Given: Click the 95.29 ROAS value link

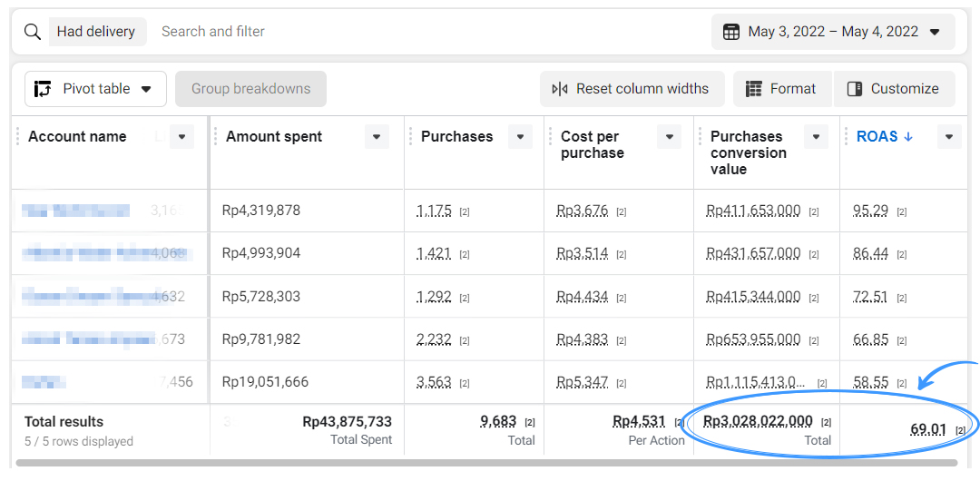Looking at the screenshot, I should click(870, 211).
